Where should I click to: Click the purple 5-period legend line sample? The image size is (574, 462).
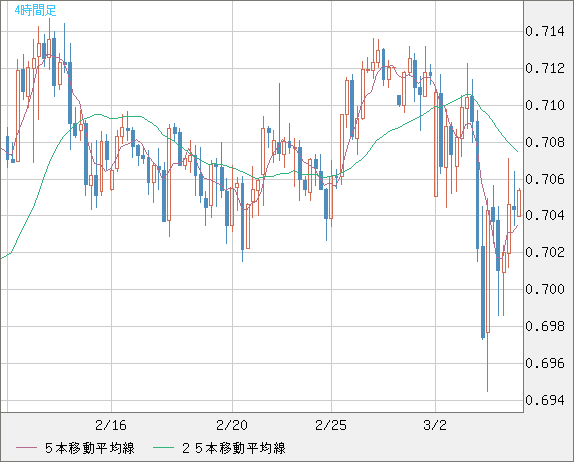(x=26, y=448)
